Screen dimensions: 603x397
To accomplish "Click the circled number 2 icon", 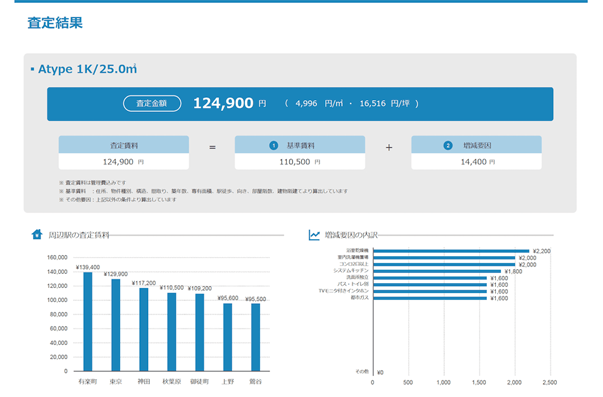I will [448, 145].
